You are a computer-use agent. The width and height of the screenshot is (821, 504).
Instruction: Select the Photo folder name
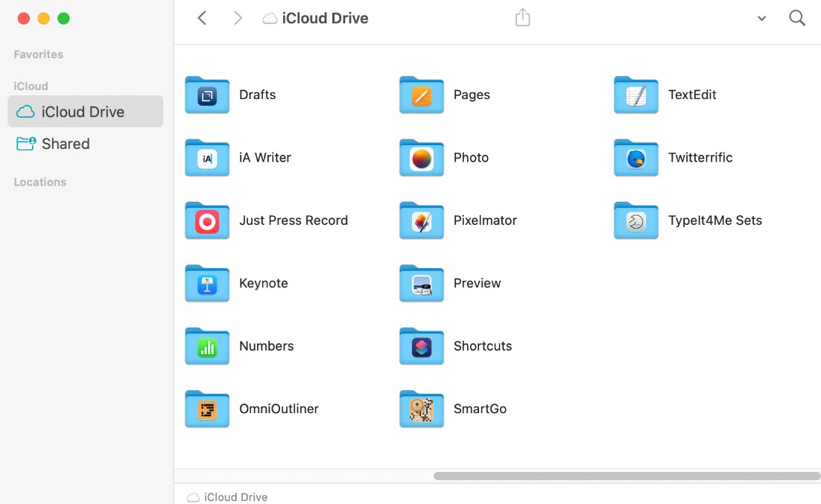[472, 158]
